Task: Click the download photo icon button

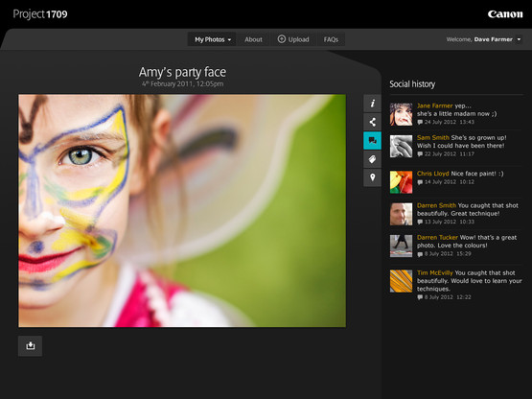Action: (x=31, y=346)
